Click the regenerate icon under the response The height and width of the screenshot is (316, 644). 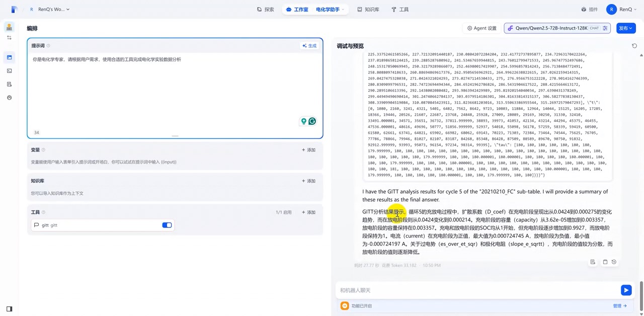614,262
